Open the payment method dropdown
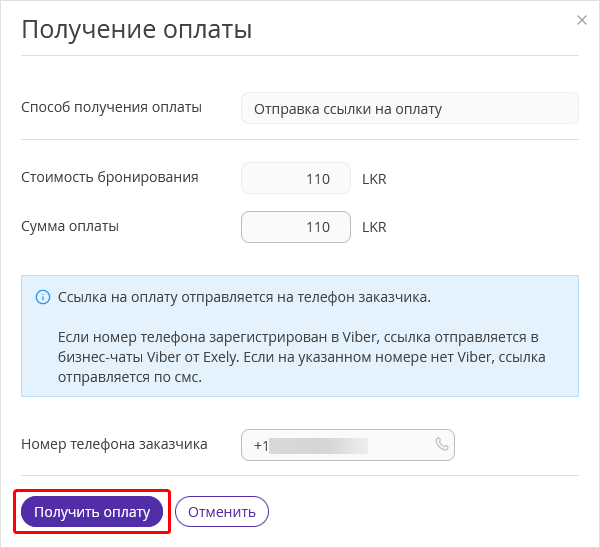The width and height of the screenshot is (600, 548). [x=410, y=108]
